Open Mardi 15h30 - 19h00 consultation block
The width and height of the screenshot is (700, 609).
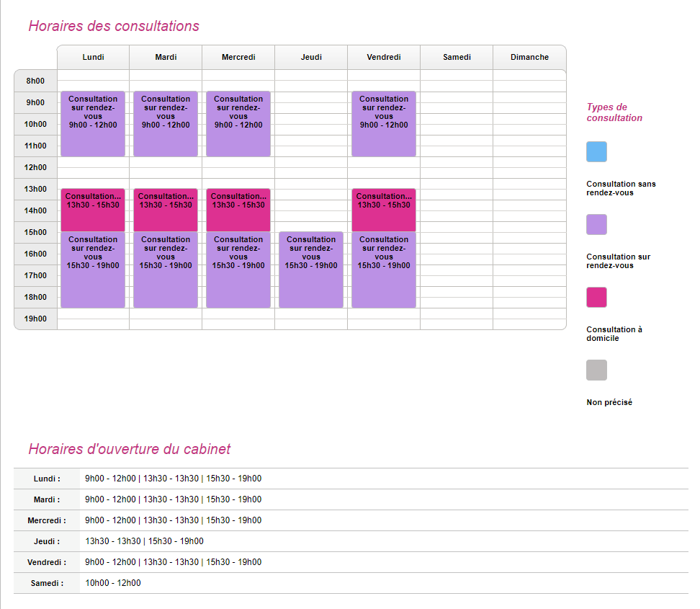click(166, 270)
